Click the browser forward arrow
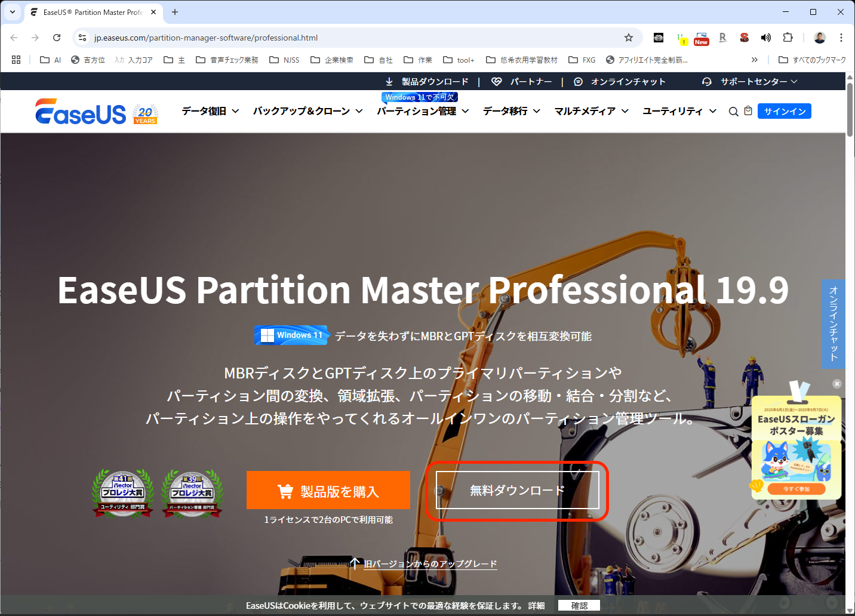Viewport: 855px width, 616px height. pos(35,38)
